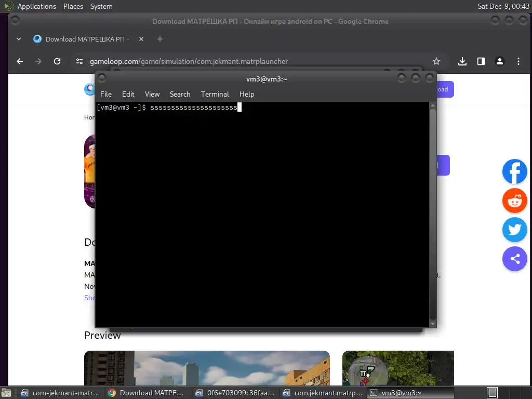532x399 pixels.
Task: Open the terminal Help menu
Action: click(247, 94)
